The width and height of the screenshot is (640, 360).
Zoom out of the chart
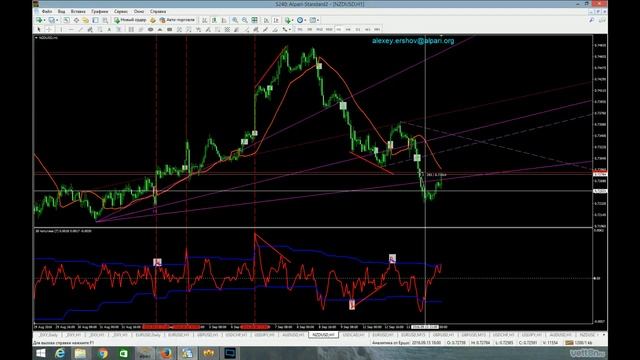coord(244,20)
